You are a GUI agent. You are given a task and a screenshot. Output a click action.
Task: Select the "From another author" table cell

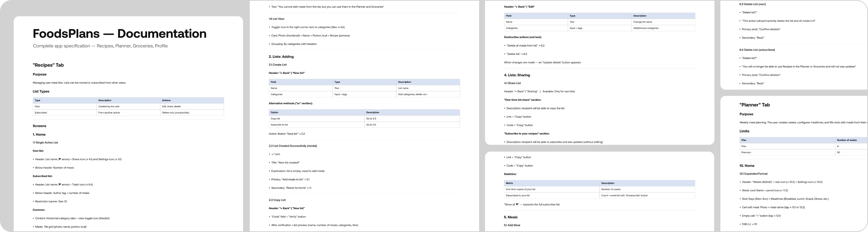tap(128, 113)
